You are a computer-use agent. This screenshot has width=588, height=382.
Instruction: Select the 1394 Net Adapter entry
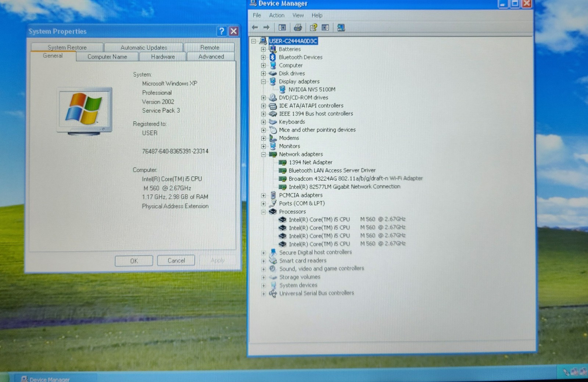click(x=311, y=162)
